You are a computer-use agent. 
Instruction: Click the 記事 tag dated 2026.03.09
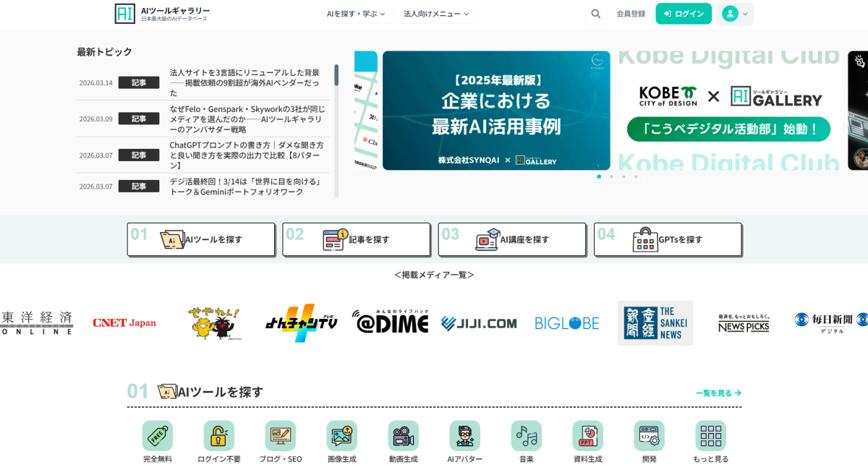click(139, 119)
